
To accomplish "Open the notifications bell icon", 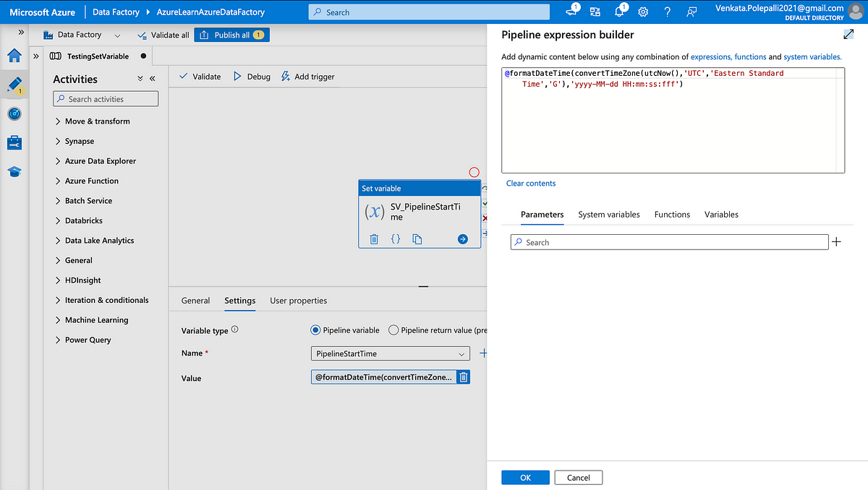I will click(x=620, y=12).
